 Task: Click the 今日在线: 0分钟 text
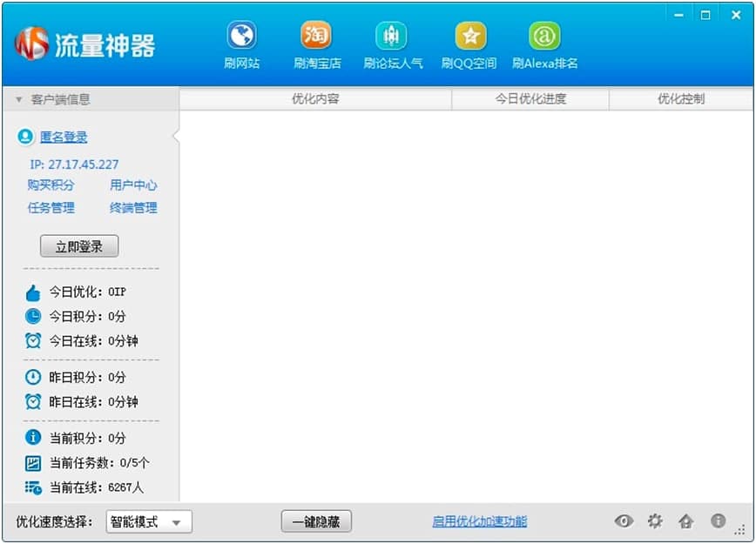pos(93,341)
